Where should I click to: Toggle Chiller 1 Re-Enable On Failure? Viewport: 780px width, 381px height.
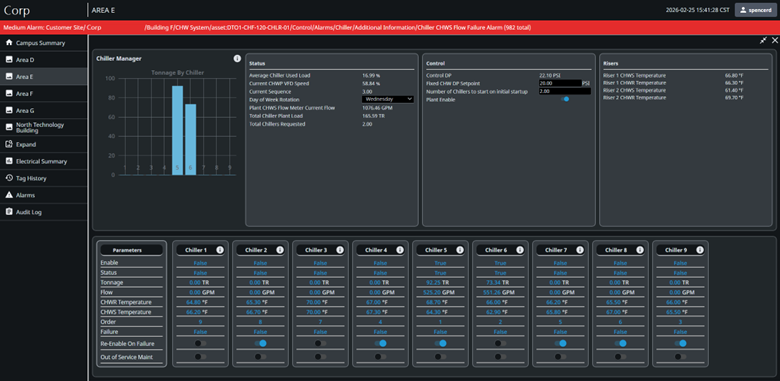pos(200,343)
